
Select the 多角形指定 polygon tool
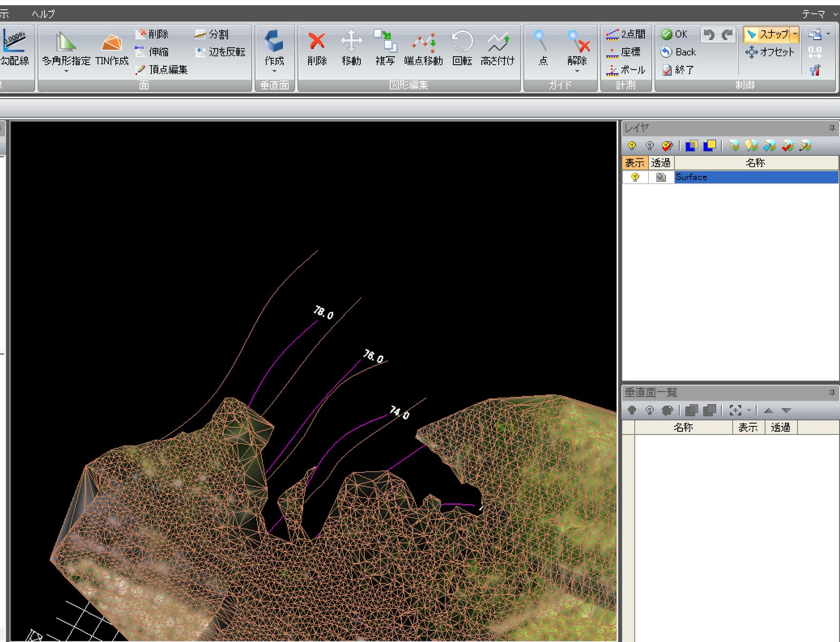point(66,49)
